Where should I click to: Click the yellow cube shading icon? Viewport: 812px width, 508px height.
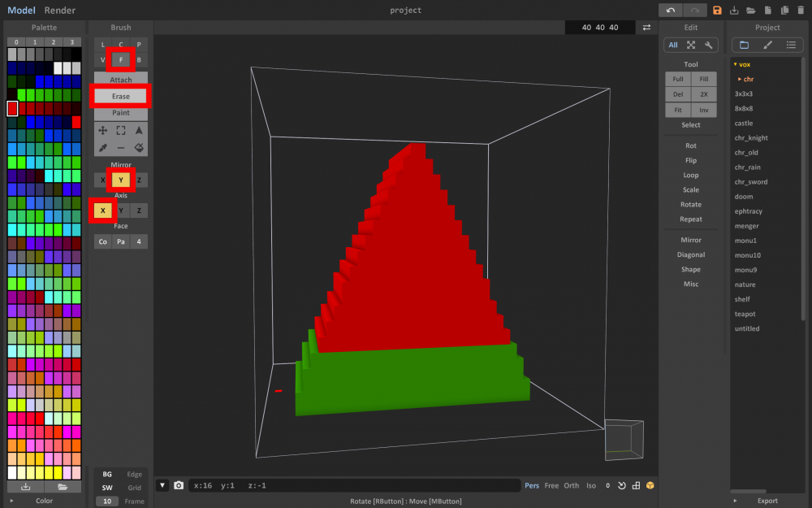650,485
